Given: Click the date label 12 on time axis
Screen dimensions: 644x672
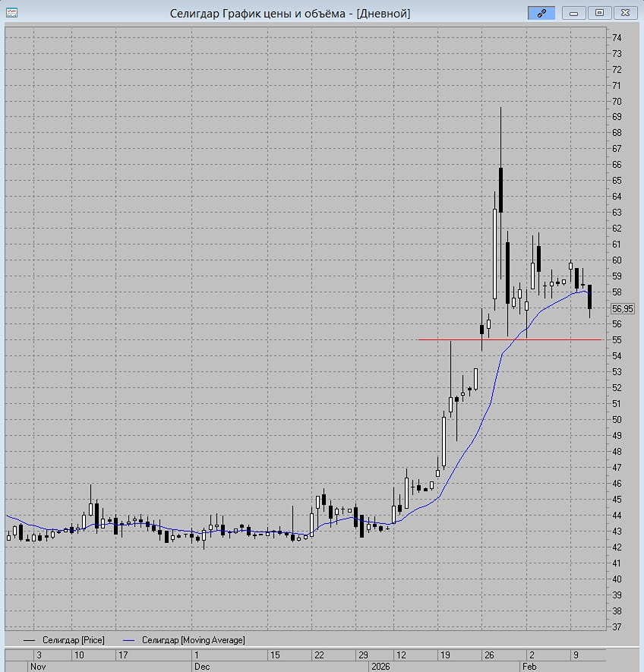Looking at the screenshot, I should pos(401,655).
